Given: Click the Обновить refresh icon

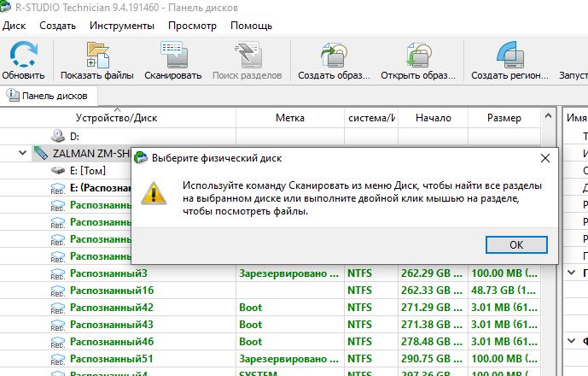Looking at the screenshot, I should pos(23,55).
